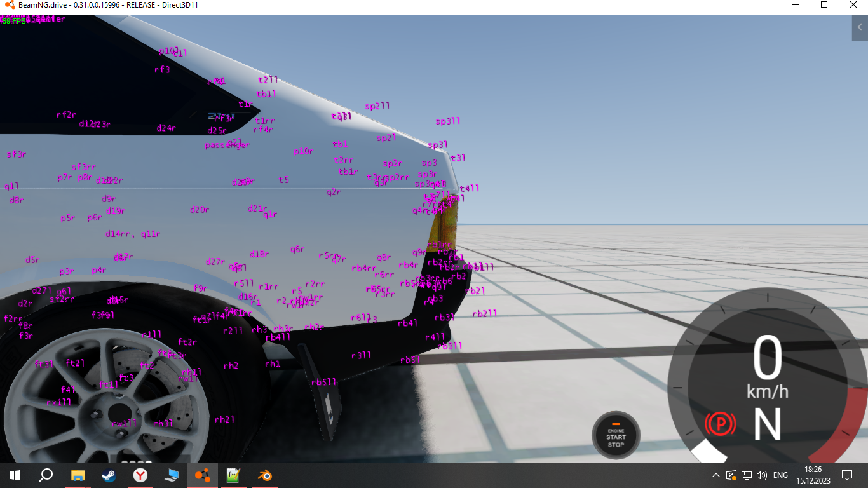
Task: Click the BeamNG.drive logo in title bar
Action: pos(10,4)
